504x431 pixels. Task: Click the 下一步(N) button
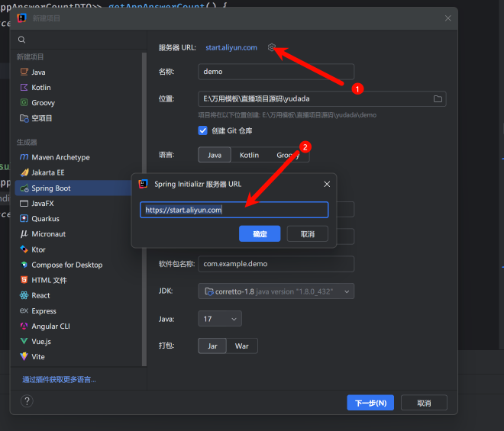[370, 403]
